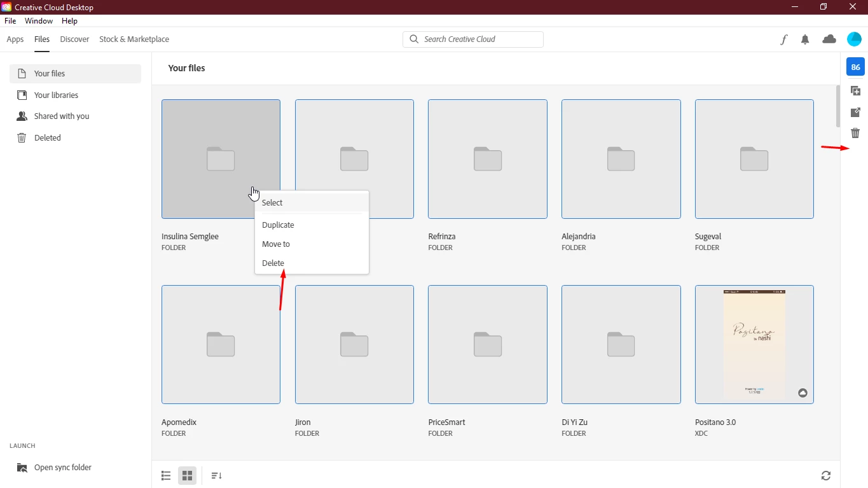Click the Apomedix folder name

click(179, 422)
